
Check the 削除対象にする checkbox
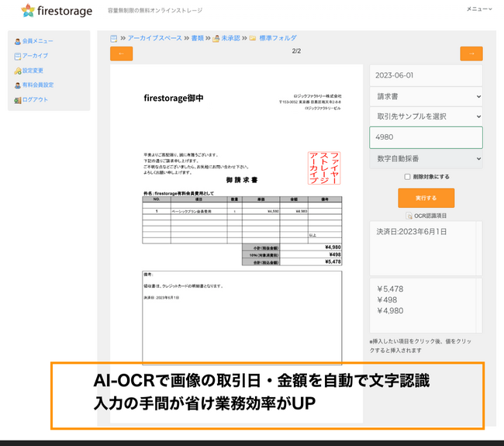point(407,177)
